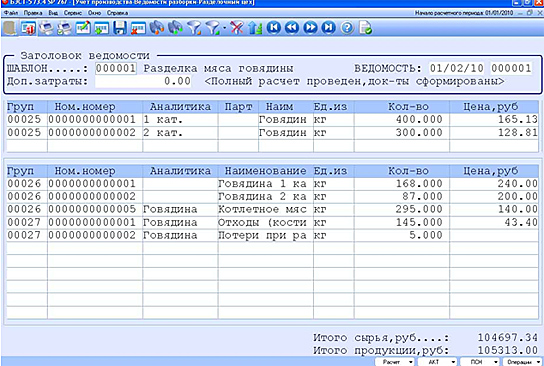Click the quantity cell 300.000

coord(402,133)
